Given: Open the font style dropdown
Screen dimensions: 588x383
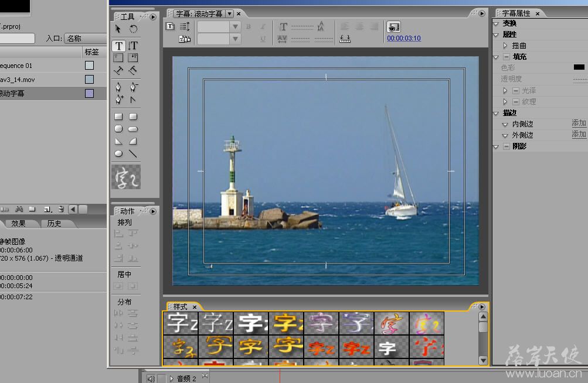Looking at the screenshot, I should [x=235, y=39].
